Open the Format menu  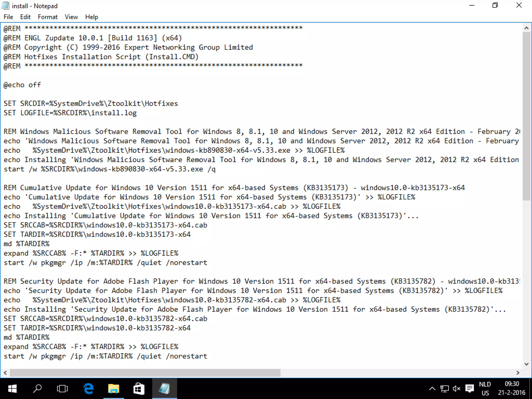(x=48, y=17)
